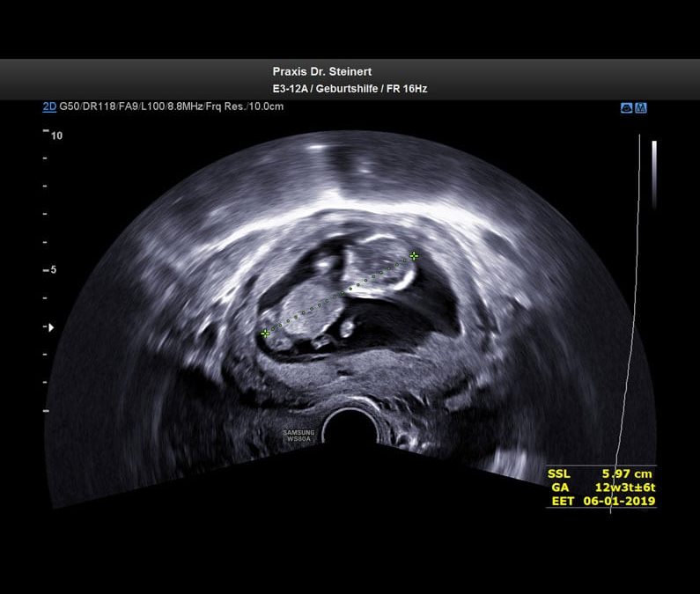Viewport: 700px width, 594px height.
Task: Click the blue fetus scan icon
Action: click(x=627, y=107)
